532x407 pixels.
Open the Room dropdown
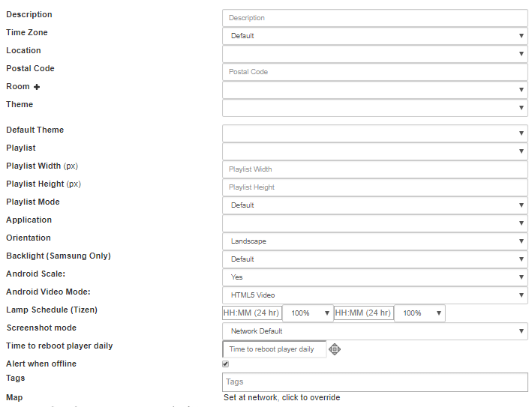pyautogui.click(x=375, y=90)
